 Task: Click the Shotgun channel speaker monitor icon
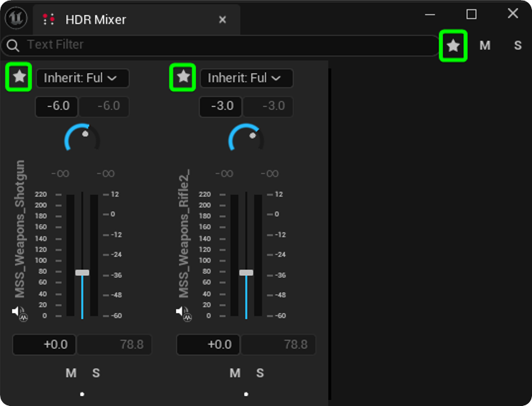[x=20, y=313]
